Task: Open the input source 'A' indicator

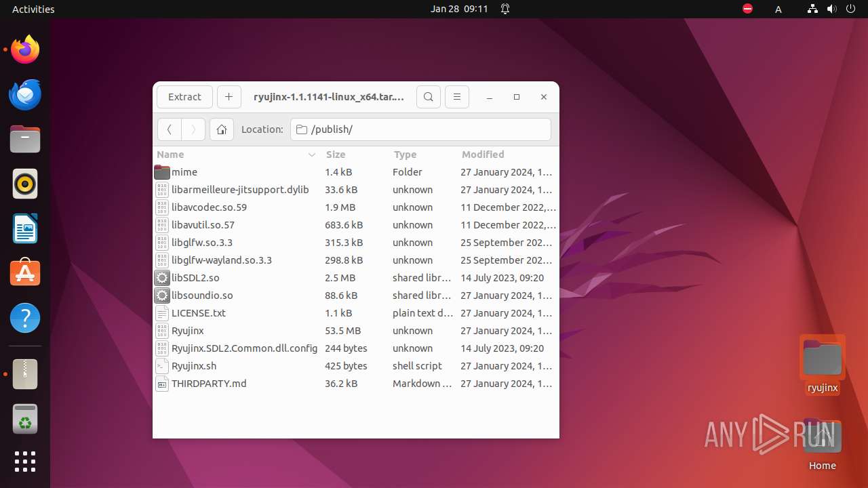Action: pos(778,9)
